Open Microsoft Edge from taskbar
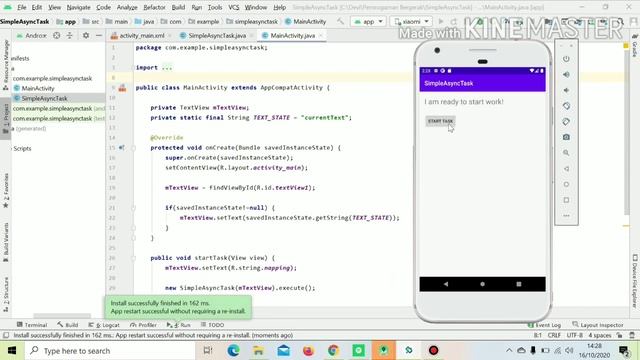 click(233, 351)
